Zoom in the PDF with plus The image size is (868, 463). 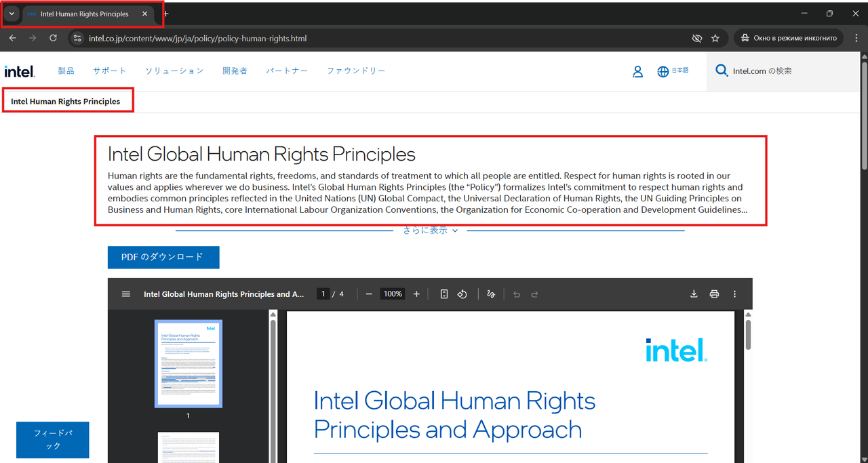416,294
